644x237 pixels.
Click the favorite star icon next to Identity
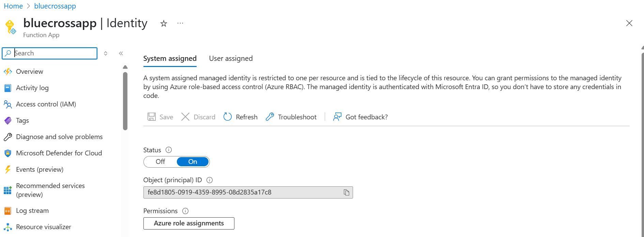point(164,23)
